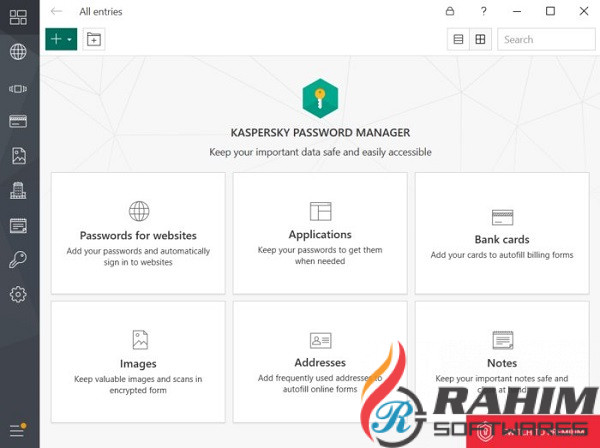Viewport: 600px width, 448px height.
Task: Click 'Keep valuable images and scans' description
Action: point(138,384)
